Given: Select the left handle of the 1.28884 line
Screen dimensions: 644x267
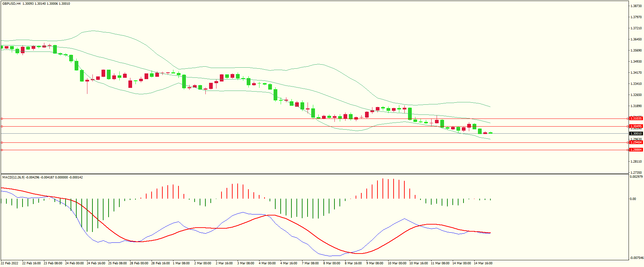Looking at the screenshot, I should pyautogui.click(x=2, y=150).
